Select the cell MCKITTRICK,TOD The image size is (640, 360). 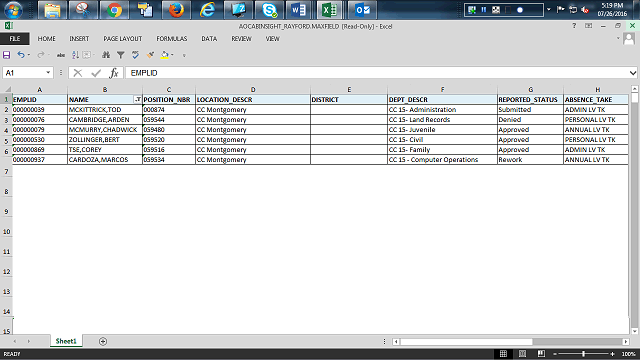click(x=105, y=110)
